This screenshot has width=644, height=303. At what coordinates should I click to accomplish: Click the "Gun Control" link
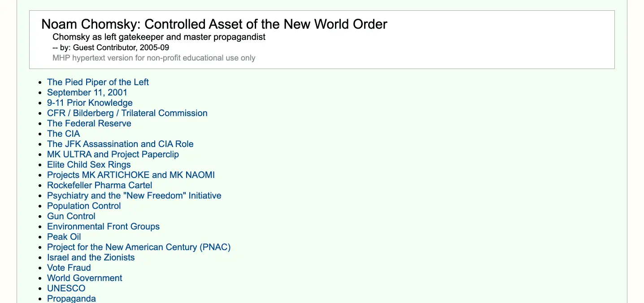pos(71,216)
